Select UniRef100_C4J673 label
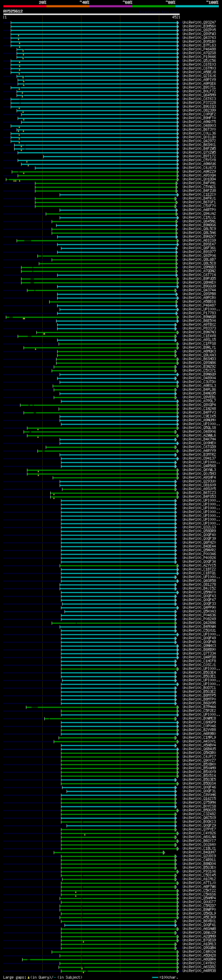Screen dimensions: 222x980 tap(199, 168)
